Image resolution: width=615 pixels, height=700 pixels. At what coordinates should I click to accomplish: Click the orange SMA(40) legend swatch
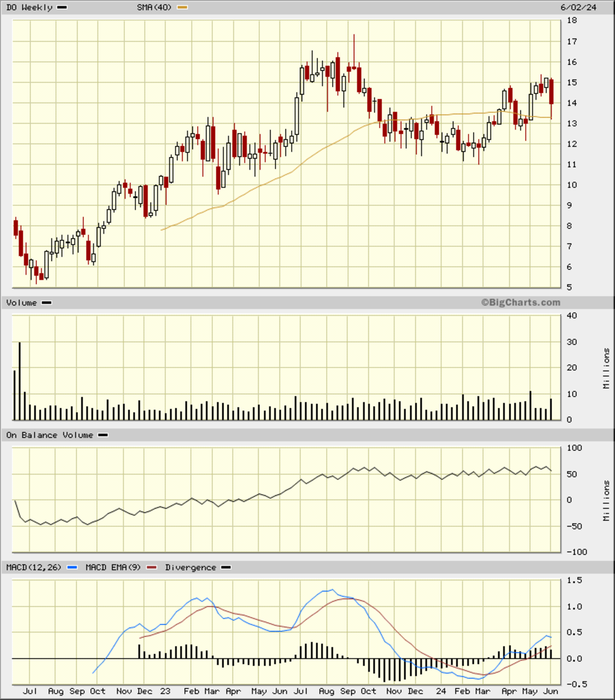(x=183, y=8)
